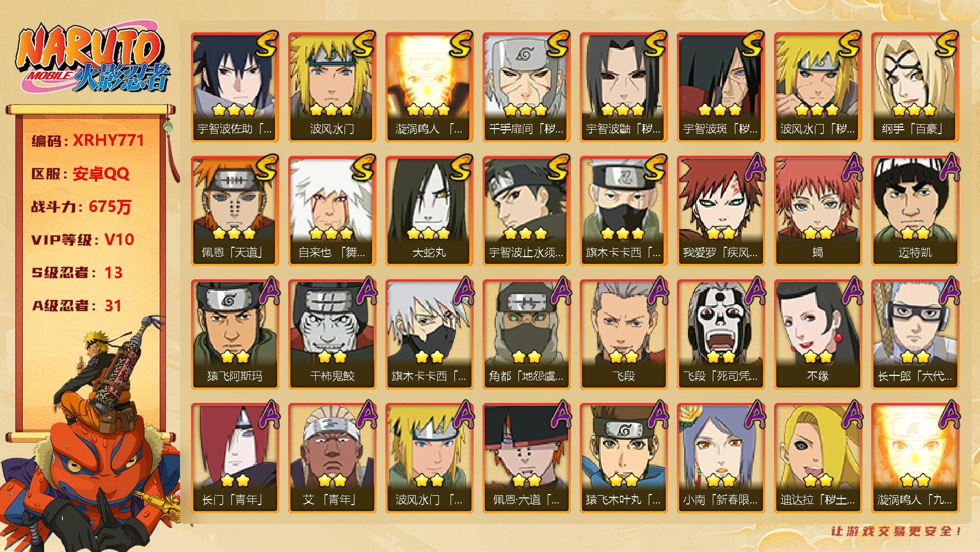Click the three-star rating on 自来也 card
Image resolution: width=980 pixels, height=552 pixels.
(331, 233)
